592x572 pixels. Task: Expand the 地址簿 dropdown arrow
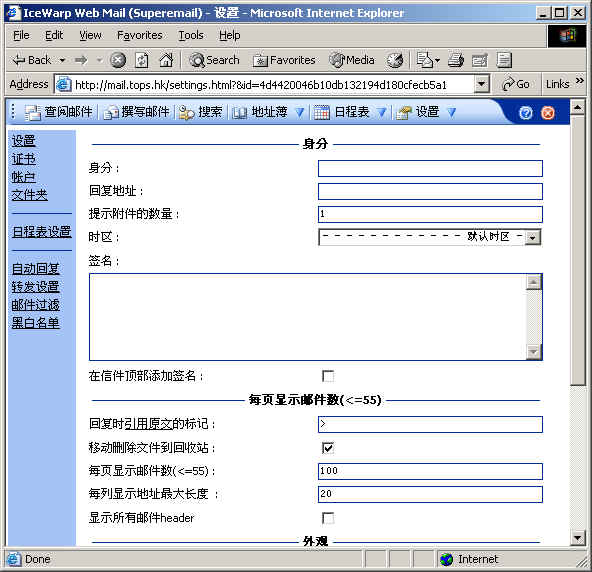tap(299, 113)
